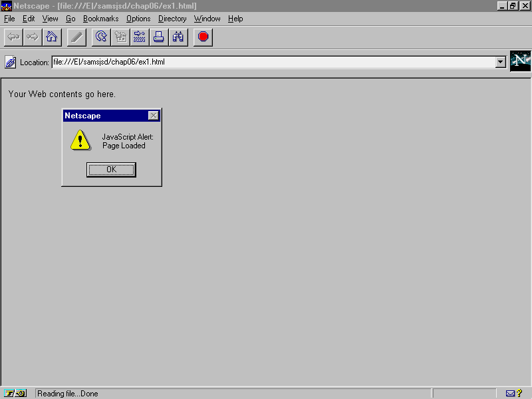Open the Directory menu

(172, 19)
